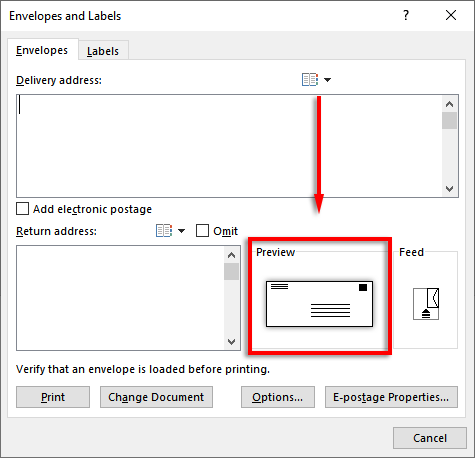
Task: Click the envelope feed method icon
Action: coord(426,304)
